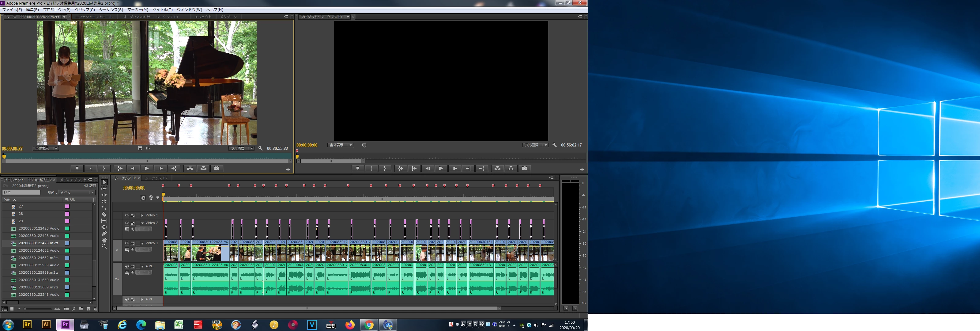Click the Snap magnet icon in timeline
Image resolution: width=980 pixels, height=331 pixels.
point(143,198)
